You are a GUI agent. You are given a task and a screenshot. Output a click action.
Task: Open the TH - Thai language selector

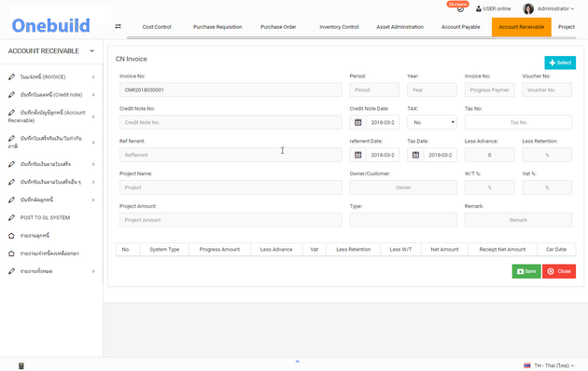[549, 365]
